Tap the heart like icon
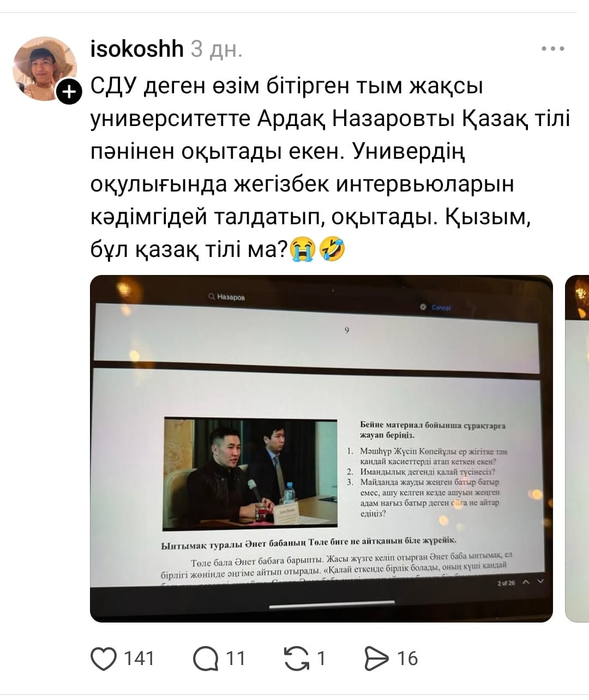 [x=104, y=659]
